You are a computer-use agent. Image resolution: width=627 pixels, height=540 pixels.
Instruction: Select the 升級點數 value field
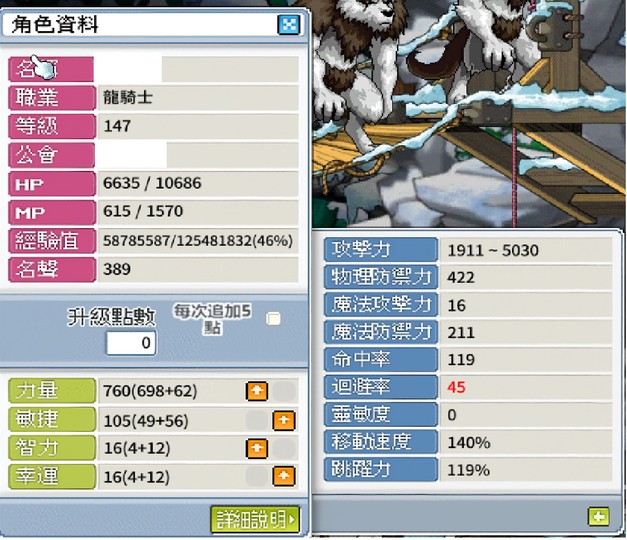click(x=131, y=343)
